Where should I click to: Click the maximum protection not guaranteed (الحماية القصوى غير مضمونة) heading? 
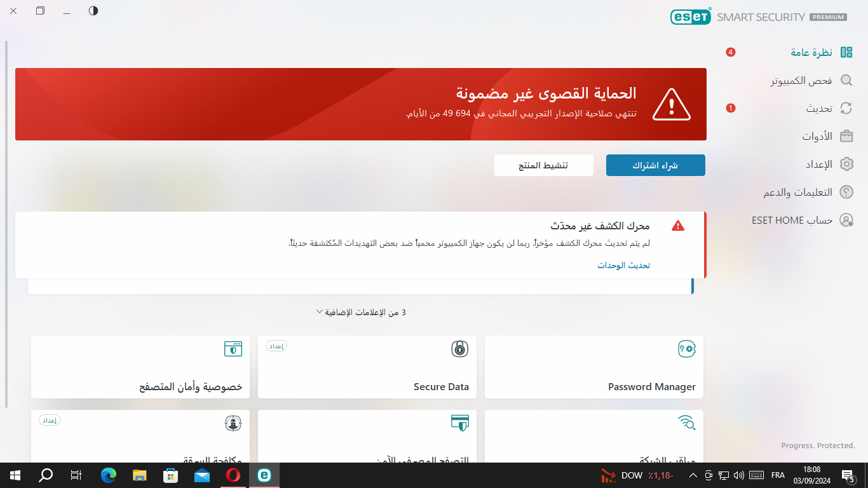(546, 93)
